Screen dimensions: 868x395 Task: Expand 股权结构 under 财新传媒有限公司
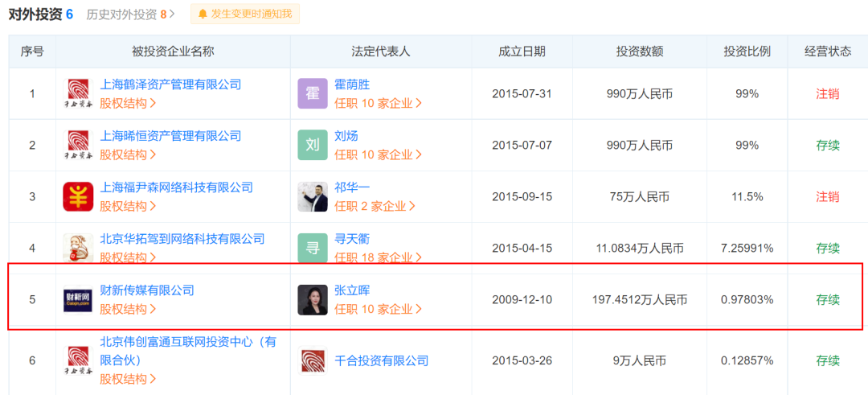[128, 309]
